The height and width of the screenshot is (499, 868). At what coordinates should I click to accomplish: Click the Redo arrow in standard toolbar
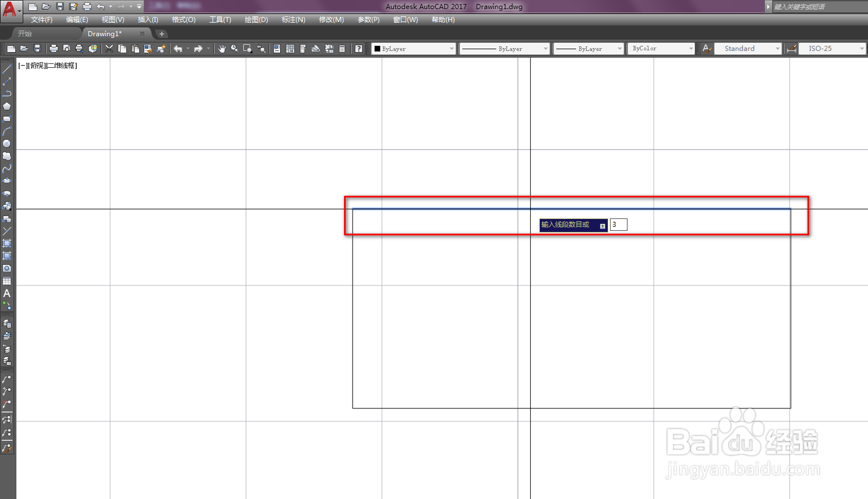tap(198, 49)
